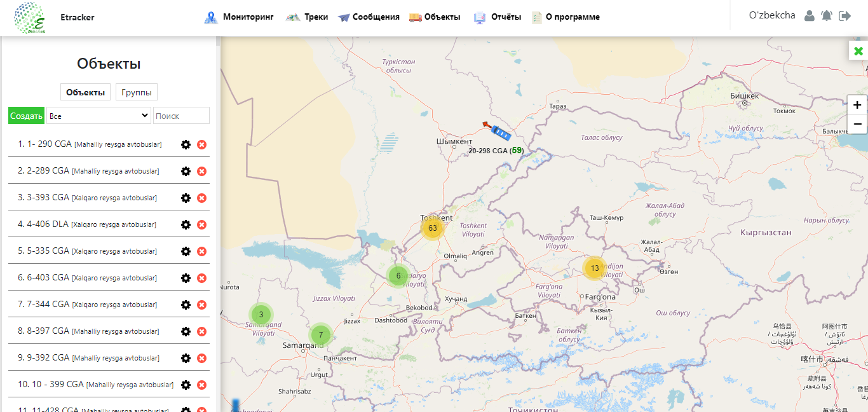Click the 3 cluster marker near Samarqand Viloyati

click(261, 315)
